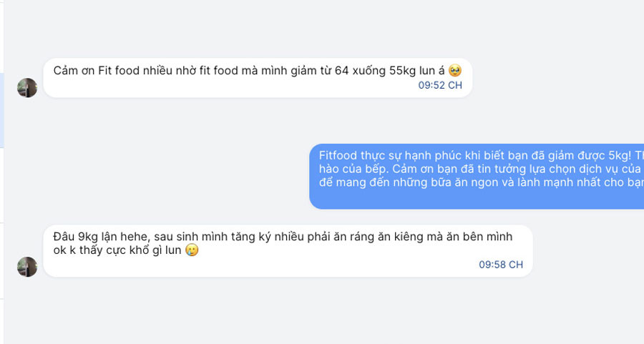Click the 09:58 CH timestamp
The height and width of the screenshot is (344, 644).
[501, 265]
